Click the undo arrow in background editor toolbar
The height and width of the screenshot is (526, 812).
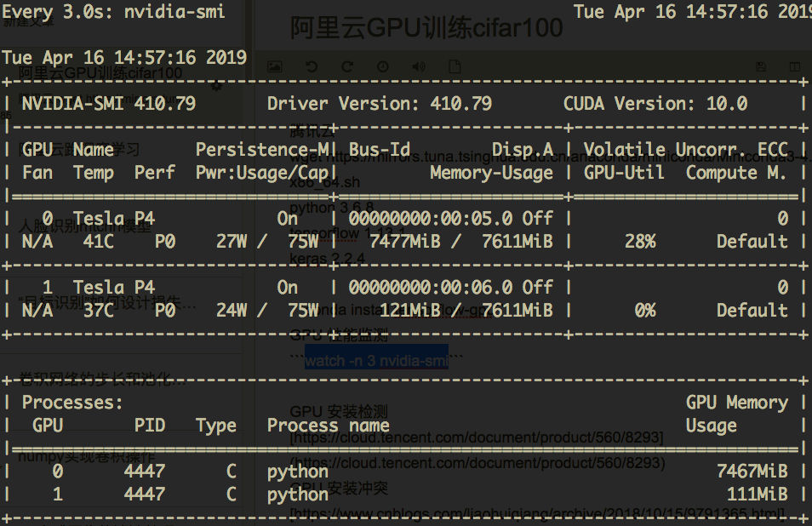click(312, 66)
